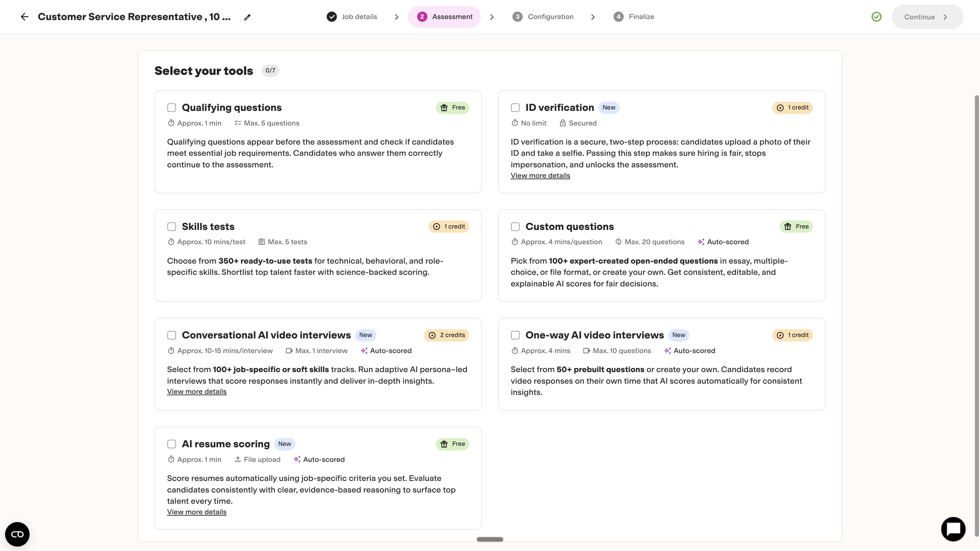980x551 pixels.
Task: Open the accessibility widget in bottom-left corner
Action: click(17, 534)
